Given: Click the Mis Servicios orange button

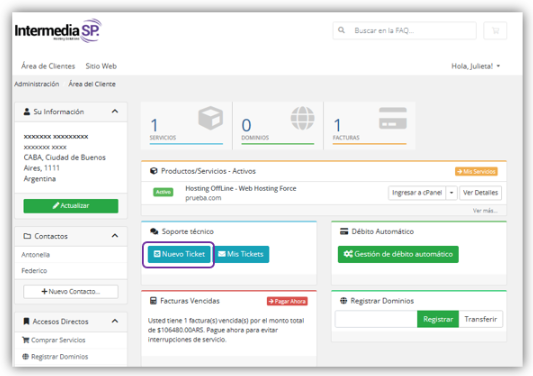Looking at the screenshot, I should [476, 171].
